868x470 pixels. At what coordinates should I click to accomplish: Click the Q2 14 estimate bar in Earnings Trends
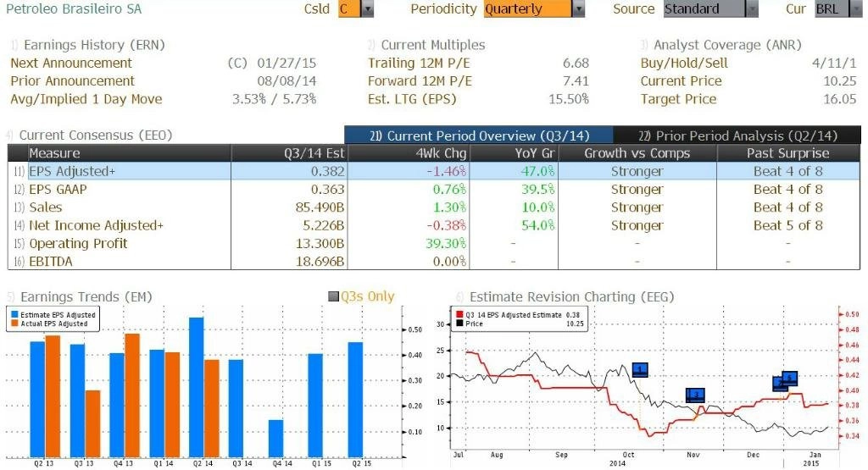pyautogui.click(x=197, y=387)
